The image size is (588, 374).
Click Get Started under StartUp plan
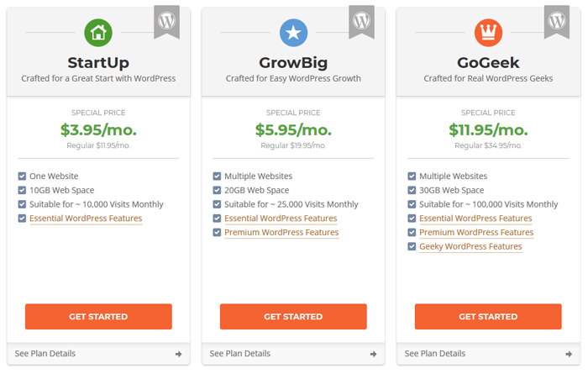[98, 317]
